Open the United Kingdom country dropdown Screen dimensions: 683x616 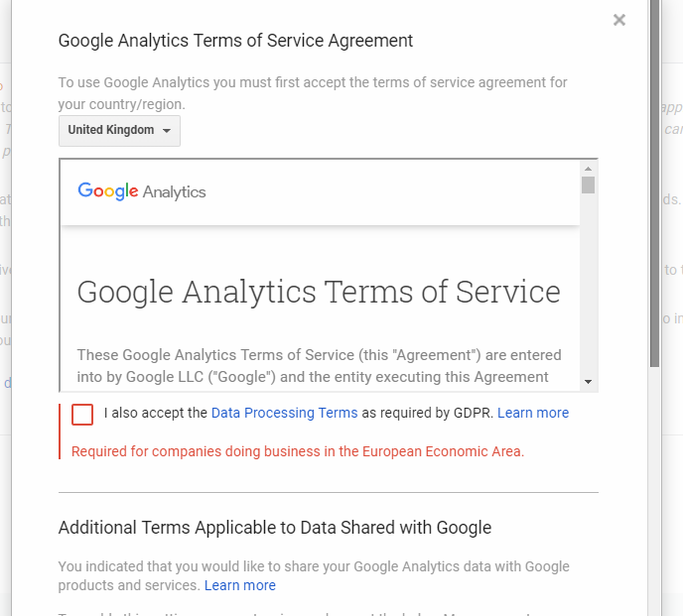click(119, 131)
